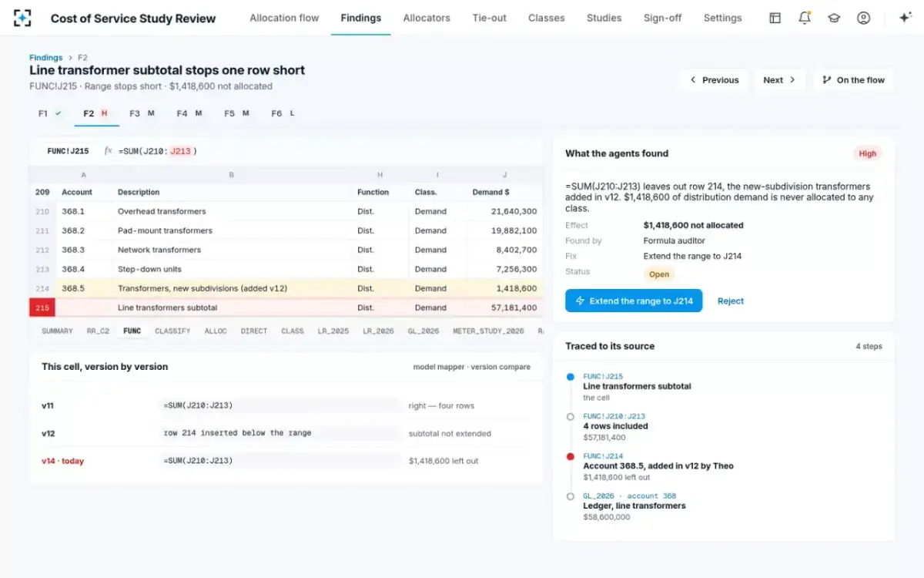
Task: Switch to the Tie-out tab
Action: 489,18
